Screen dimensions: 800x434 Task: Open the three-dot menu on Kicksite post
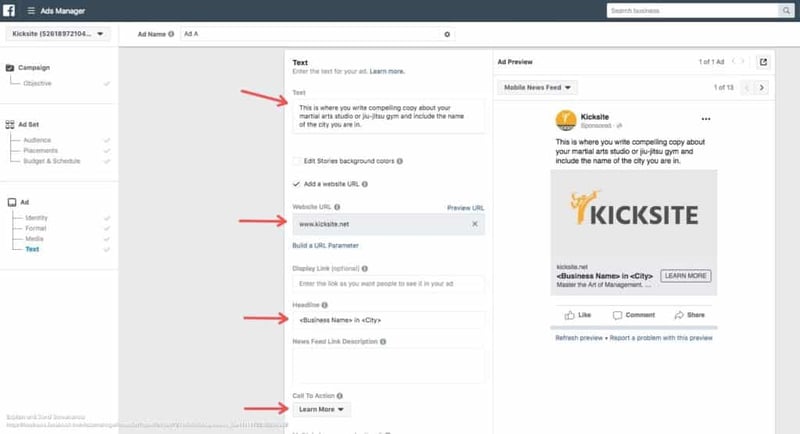coord(706,119)
